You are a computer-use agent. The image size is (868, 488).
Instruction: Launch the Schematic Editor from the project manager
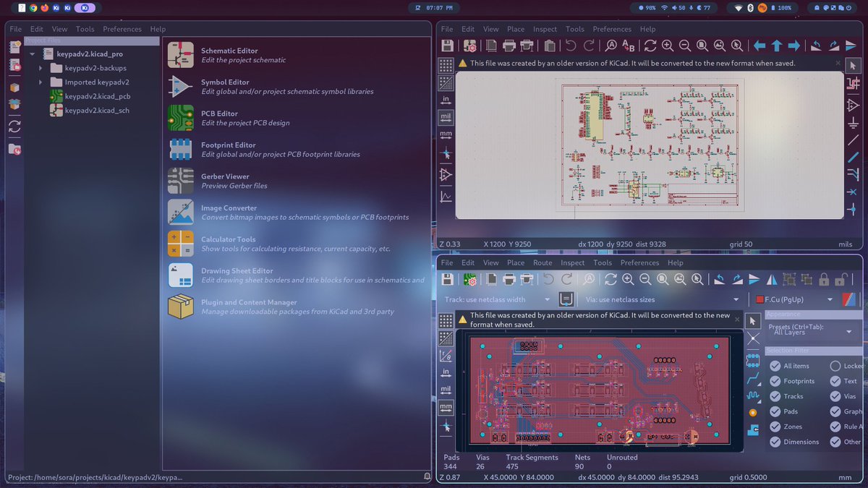(228, 56)
